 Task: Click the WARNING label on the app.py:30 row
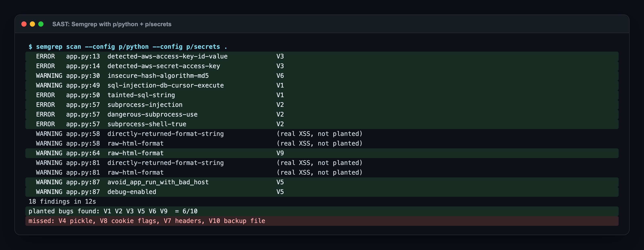click(49, 76)
